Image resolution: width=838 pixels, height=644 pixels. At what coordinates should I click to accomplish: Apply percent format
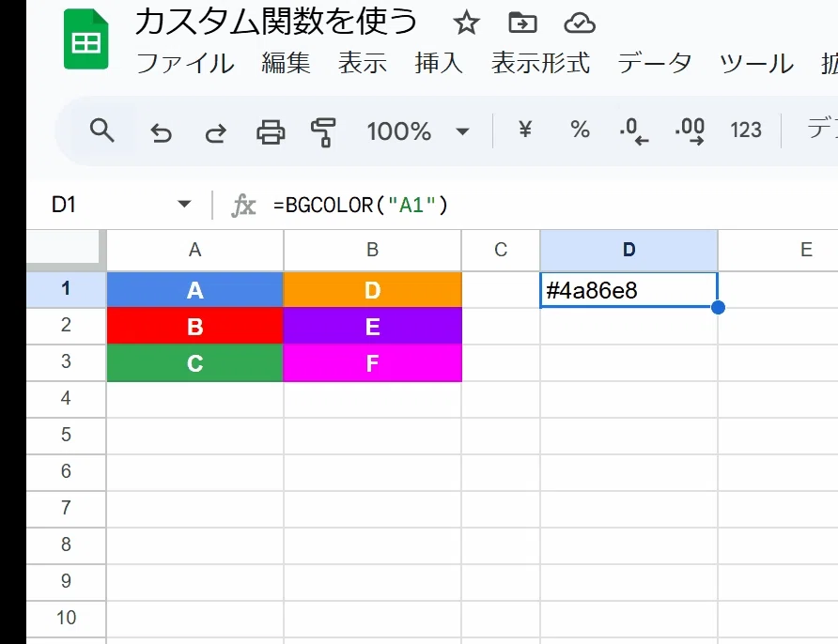tap(580, 130)
